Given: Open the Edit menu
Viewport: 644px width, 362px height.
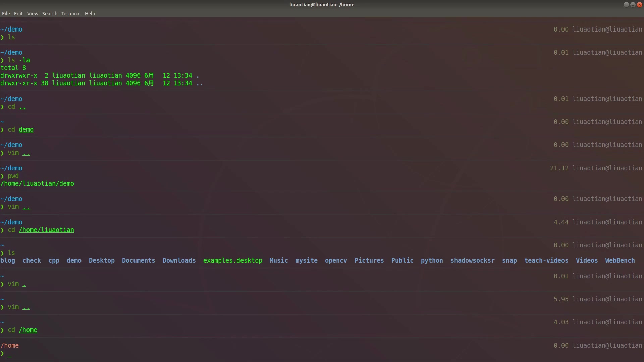Looking at the screenshot, I should [18, 14].
